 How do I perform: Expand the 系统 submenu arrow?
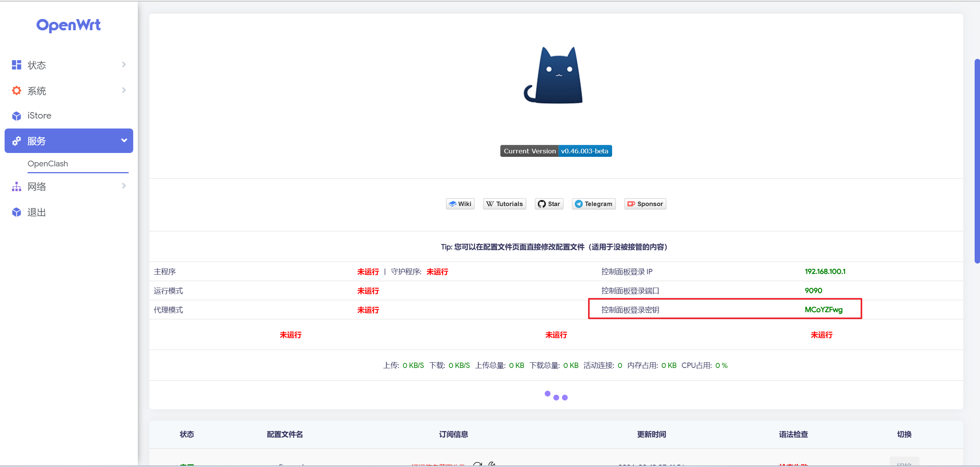pos(124,90)
